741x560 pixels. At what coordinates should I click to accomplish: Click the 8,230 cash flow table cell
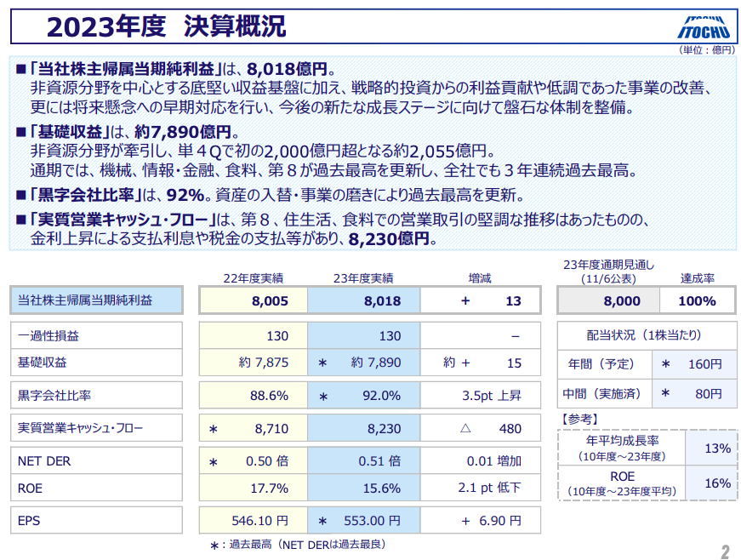coord(364,428)
